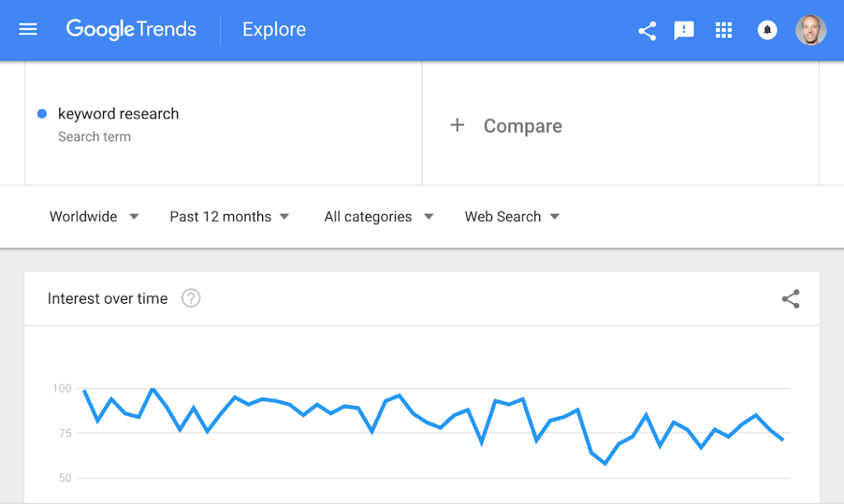Image resolution: width=844 pixels, height=504 pixels.
Task: Share the Interest over time chart
Action: click(790, 299)
